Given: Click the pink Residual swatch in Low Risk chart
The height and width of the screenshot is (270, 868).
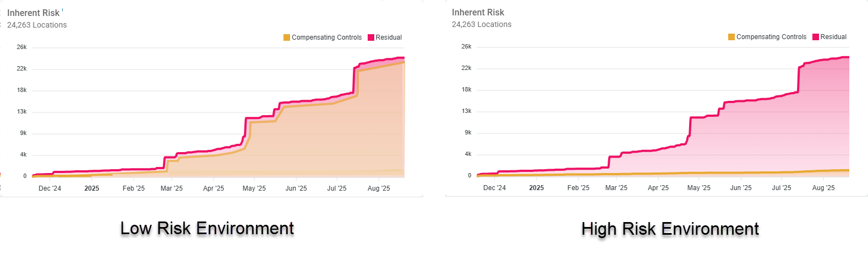Looking at the screenshot, I should 371,37.
